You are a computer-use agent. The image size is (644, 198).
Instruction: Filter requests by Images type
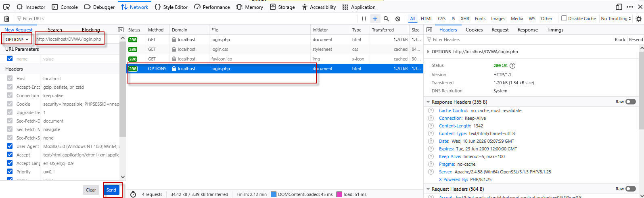click(498, 19)
